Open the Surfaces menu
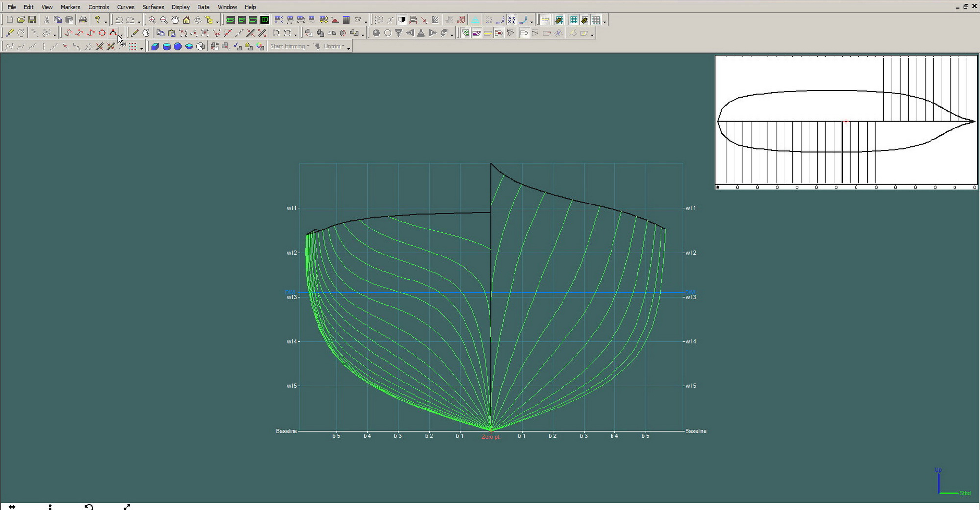 point(153,7)
